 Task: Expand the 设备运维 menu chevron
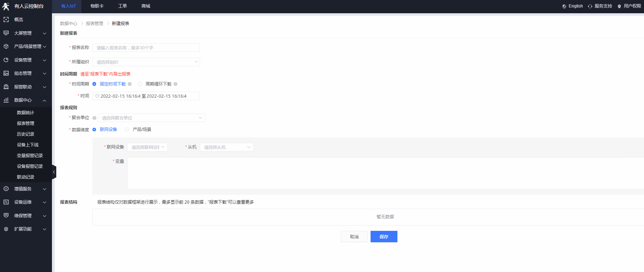pos(44,202)
